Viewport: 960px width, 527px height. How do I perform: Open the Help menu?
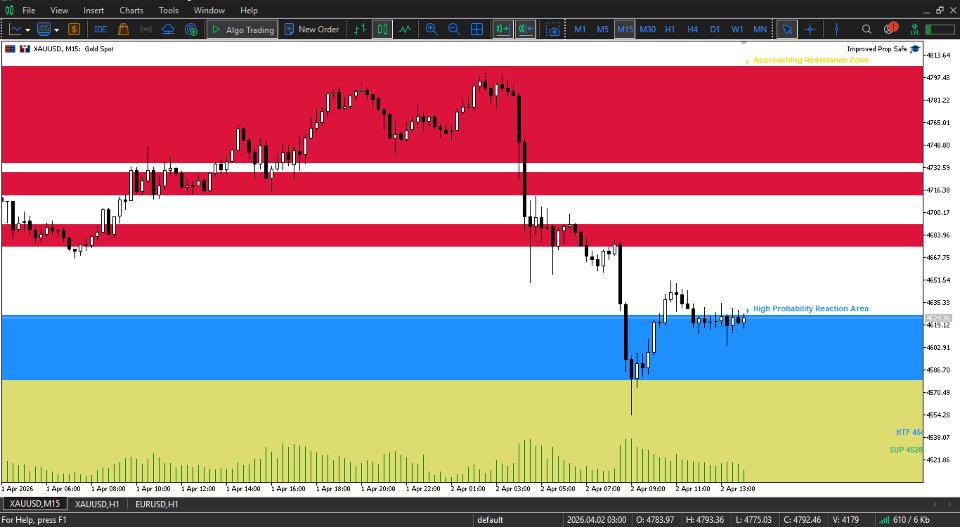(249, 10)
